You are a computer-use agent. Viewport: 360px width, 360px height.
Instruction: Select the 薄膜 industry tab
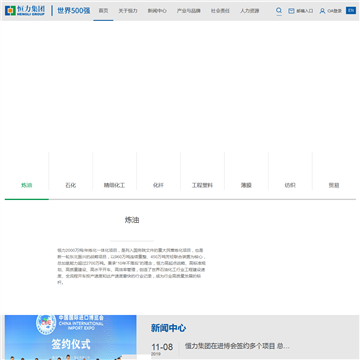pos(246,185)
